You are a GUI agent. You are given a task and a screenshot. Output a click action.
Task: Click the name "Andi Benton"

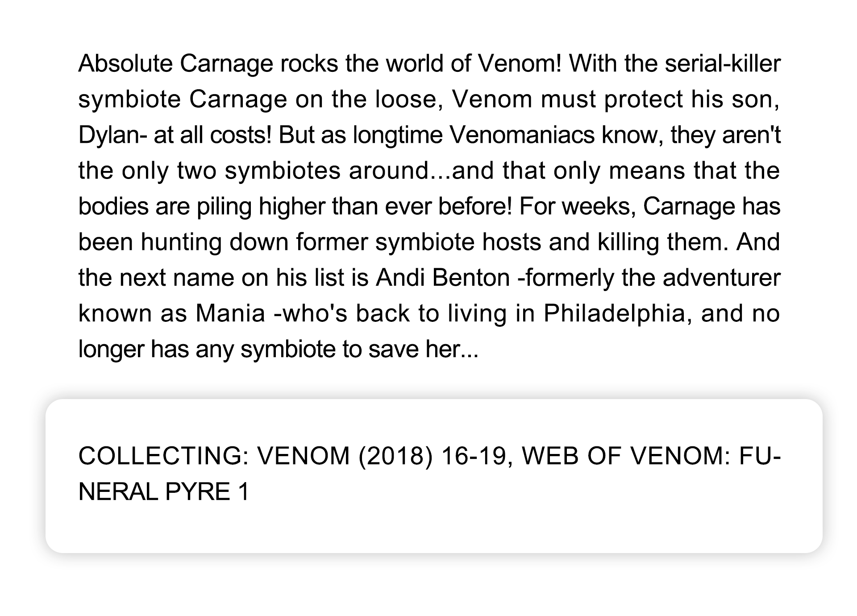443,278
